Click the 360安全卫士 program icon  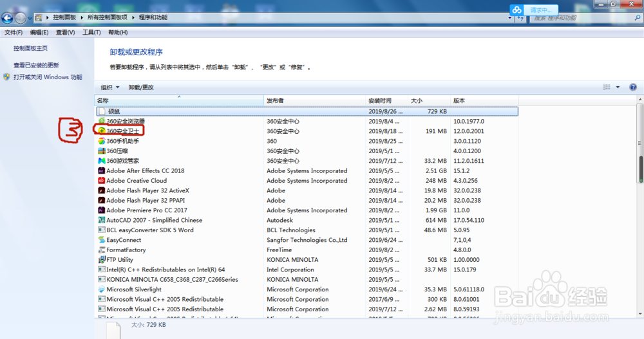[102, 131]
